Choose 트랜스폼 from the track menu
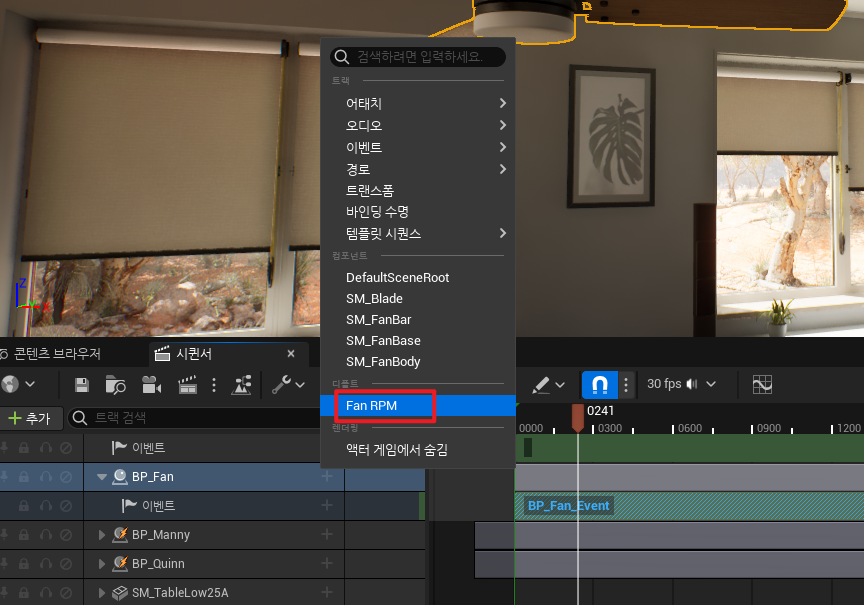This screenshot has height=605, width=864. [418, 191]
